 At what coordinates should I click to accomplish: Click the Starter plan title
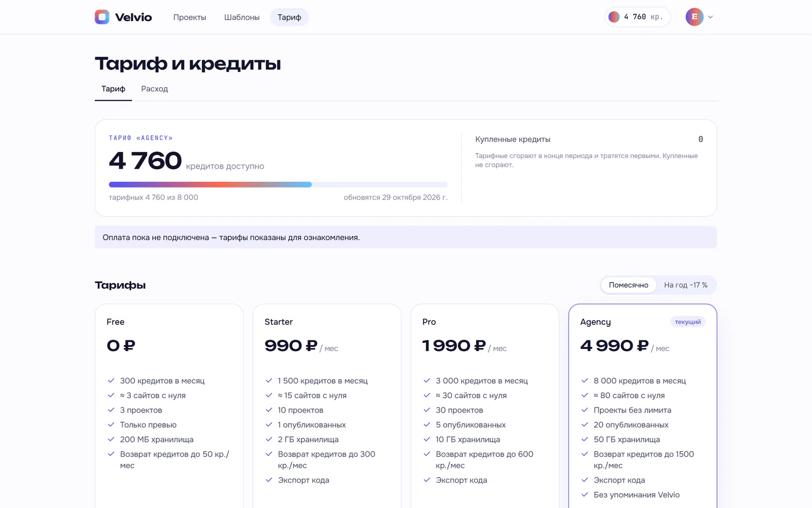point(279,322)
